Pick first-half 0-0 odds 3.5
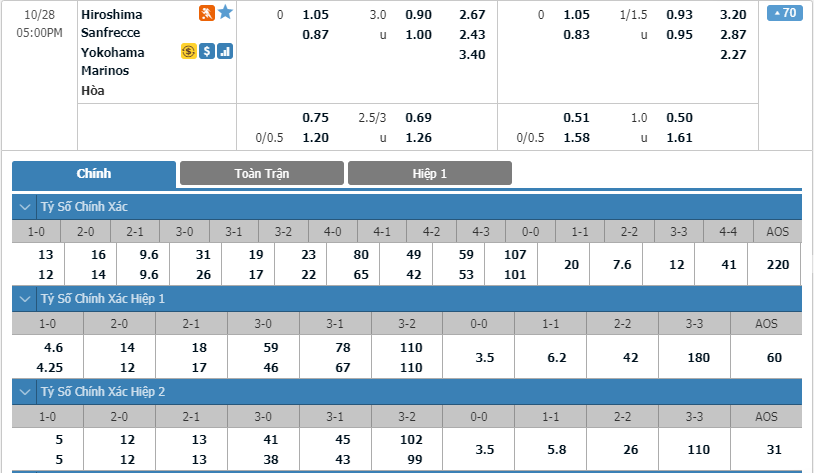The image size is (814, 473). (x=484, y=358)
